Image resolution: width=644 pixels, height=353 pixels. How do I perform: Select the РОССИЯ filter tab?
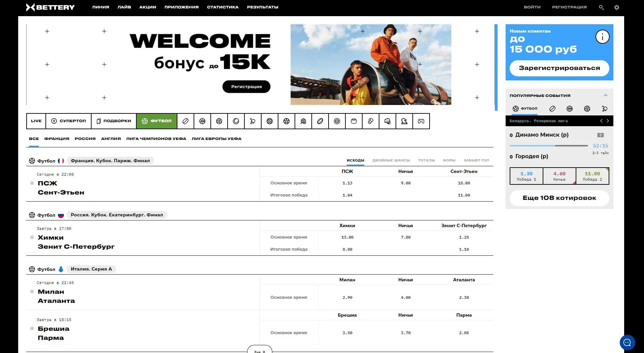click(x=85, y=139)
